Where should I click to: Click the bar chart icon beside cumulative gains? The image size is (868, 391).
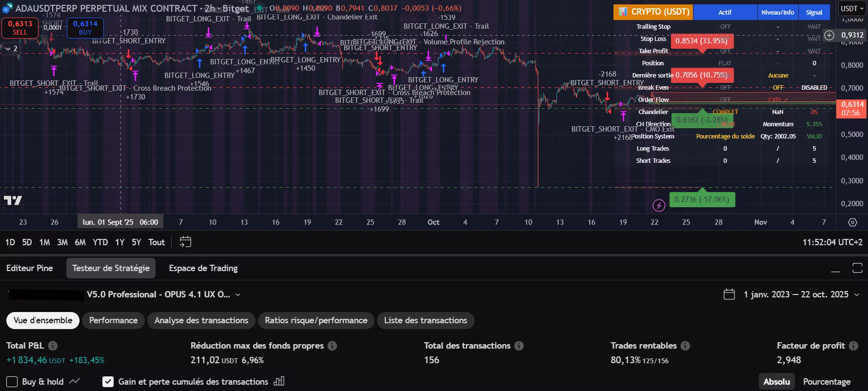279,381
